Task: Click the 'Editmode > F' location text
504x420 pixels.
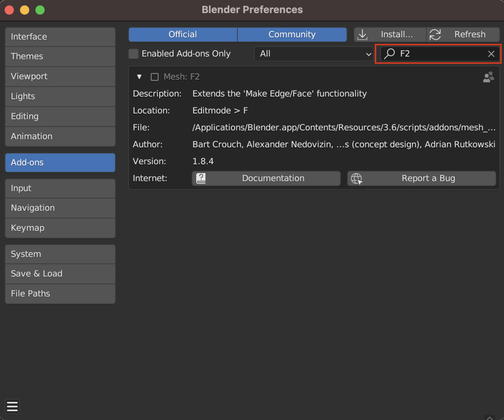Action: pyautogui.click(x=220, y=111)
